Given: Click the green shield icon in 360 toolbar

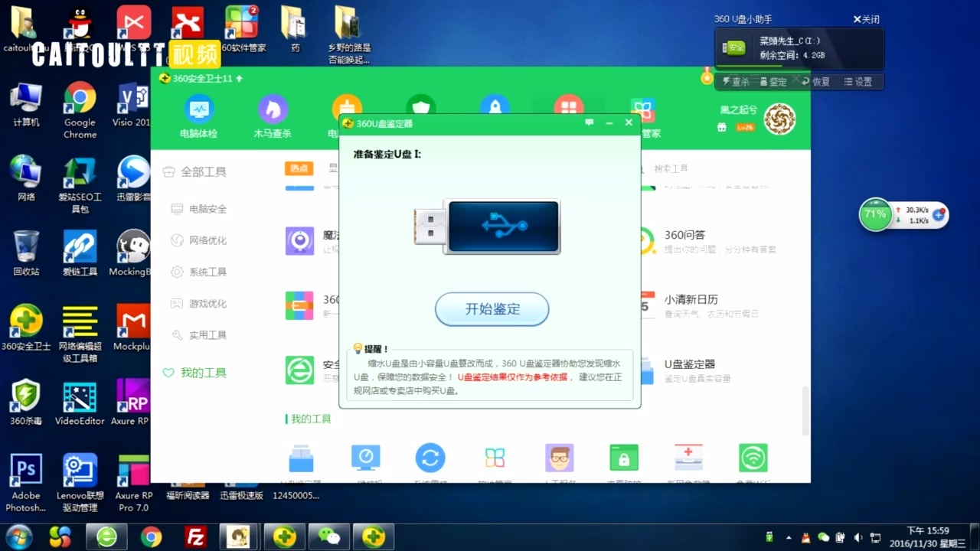Looking at the screenshot, I should pos(421,105).
